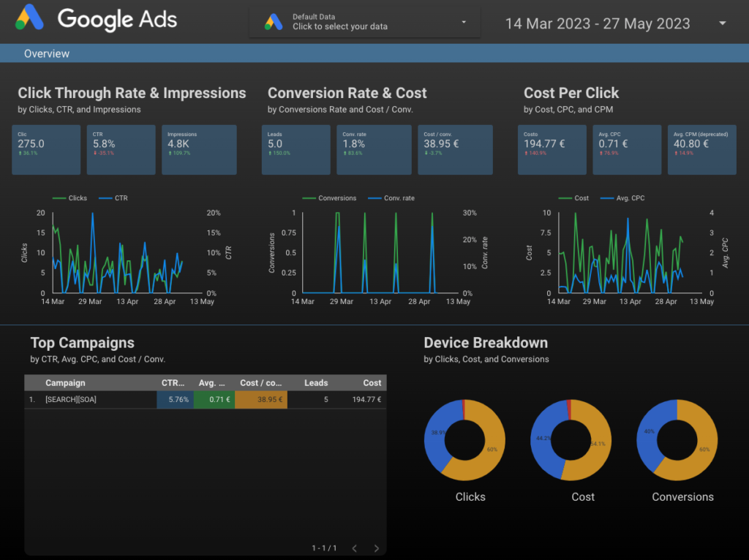The height and width of the screenshot is (560, 749).
Task: Open the Default Data source selector
Action: point(364,22)
